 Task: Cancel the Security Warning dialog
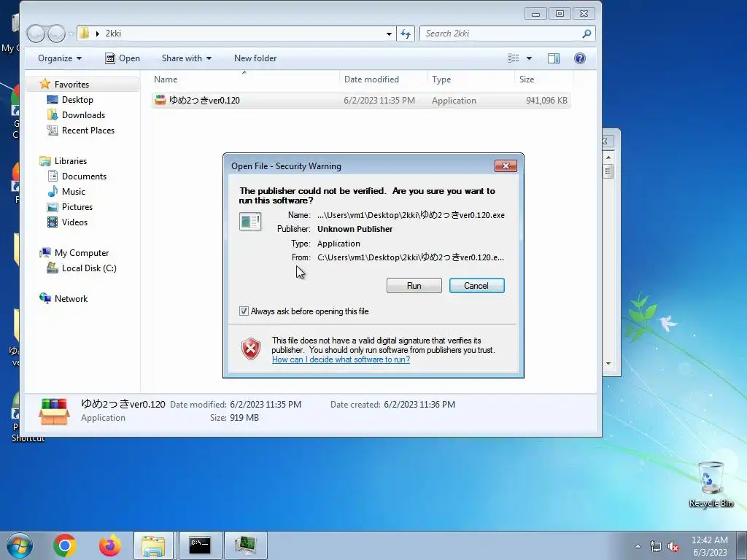point(476,286)
